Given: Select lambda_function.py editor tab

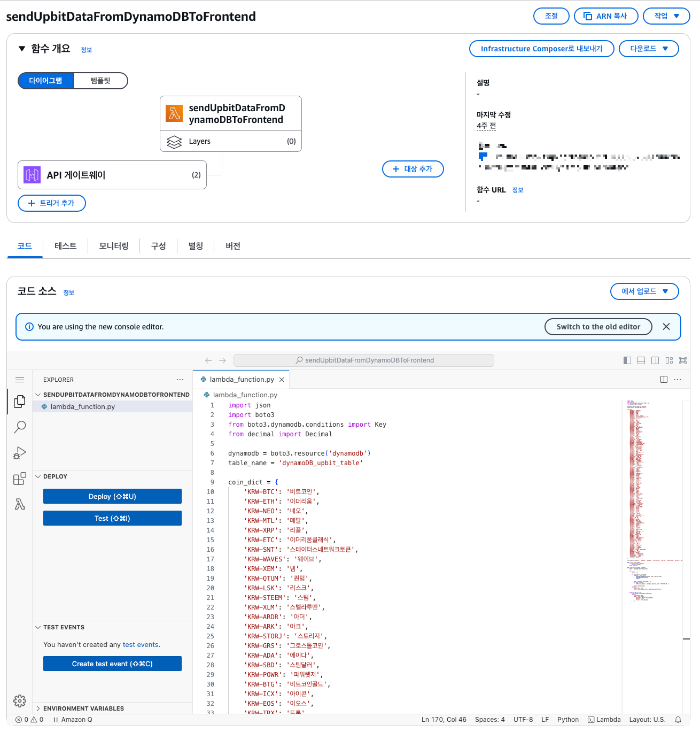Looking at the screenshot, I should click(x=241, y=380).
